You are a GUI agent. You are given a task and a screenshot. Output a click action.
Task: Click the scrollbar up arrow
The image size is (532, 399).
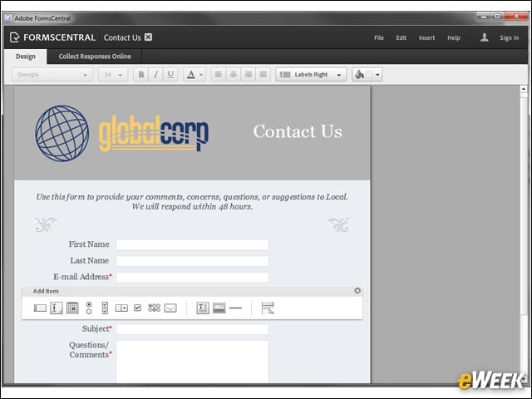pos(524,89)
